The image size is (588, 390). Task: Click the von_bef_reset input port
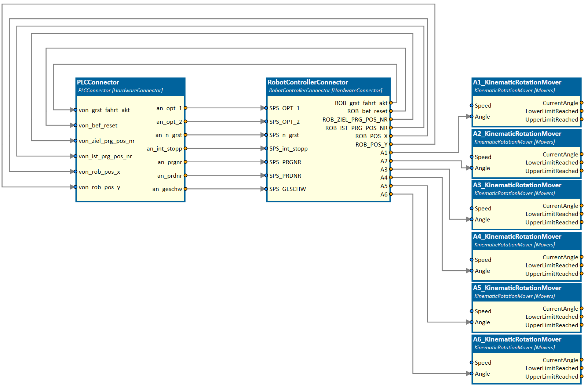[76, 125]
